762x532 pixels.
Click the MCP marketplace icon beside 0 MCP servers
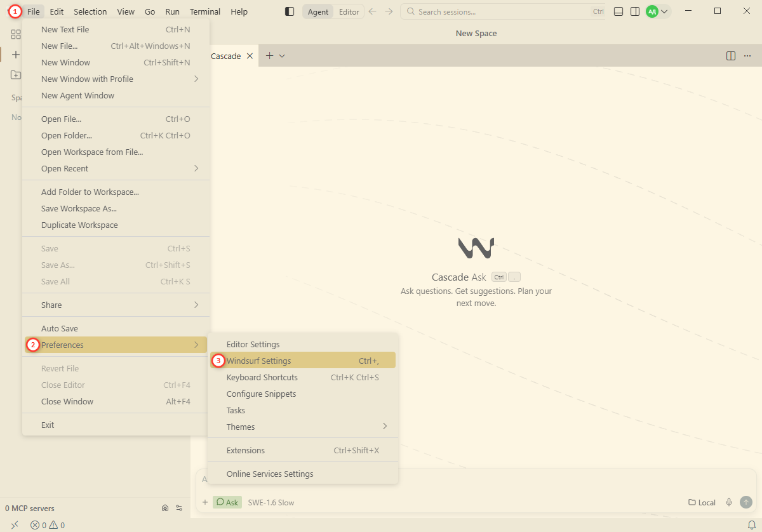[165, 508]
